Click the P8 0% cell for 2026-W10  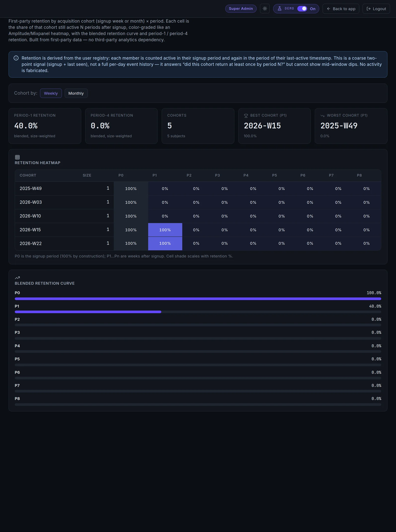tap(367, 216)
